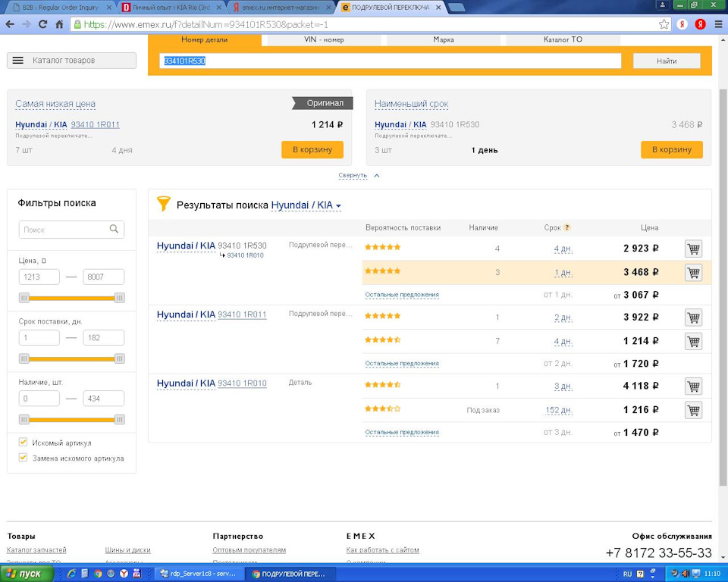Viewport: 728px width, 582px height.
Task: Add the shortest-delivery 3 468 ₽ item to cart
Action: click(672, 149)
